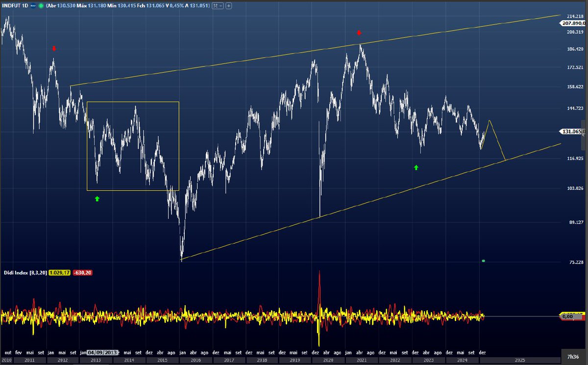Expand the side panel handle on right edge
The height and width of the screenshot is (365, 588).
[584, 134]
